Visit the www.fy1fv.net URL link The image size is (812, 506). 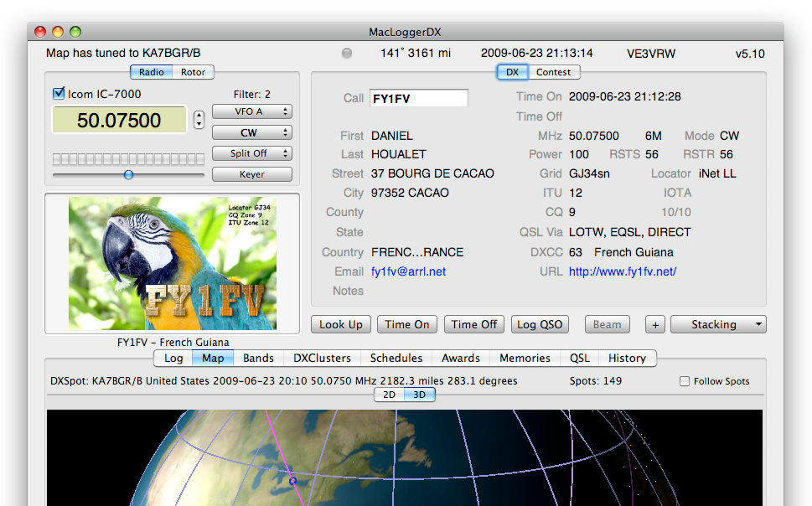[622, 271]
